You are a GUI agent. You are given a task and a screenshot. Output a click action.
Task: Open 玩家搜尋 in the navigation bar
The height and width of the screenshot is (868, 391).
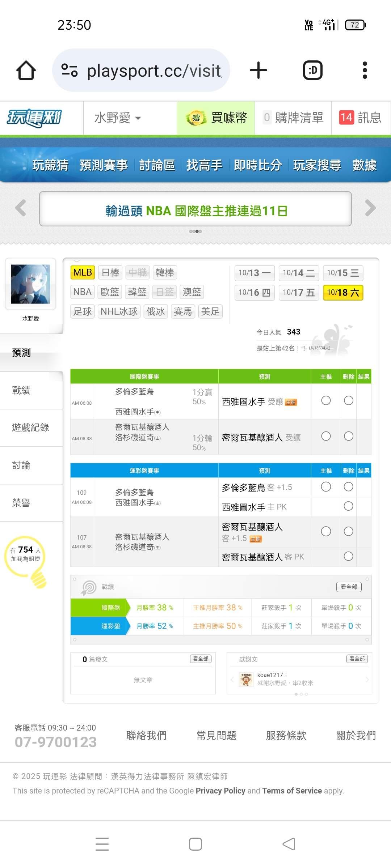pyautogui.click(x=317, y=165)
